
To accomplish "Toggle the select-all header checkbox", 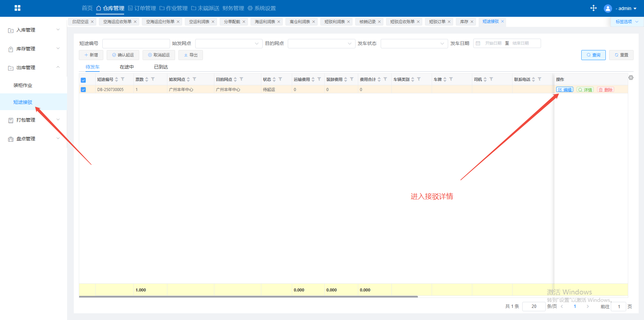I will coord(83,80).
